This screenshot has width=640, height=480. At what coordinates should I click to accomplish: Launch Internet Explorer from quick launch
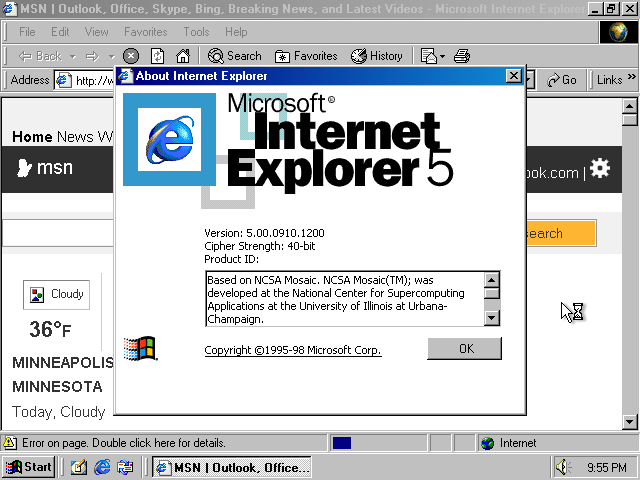[x=102, y=467]
